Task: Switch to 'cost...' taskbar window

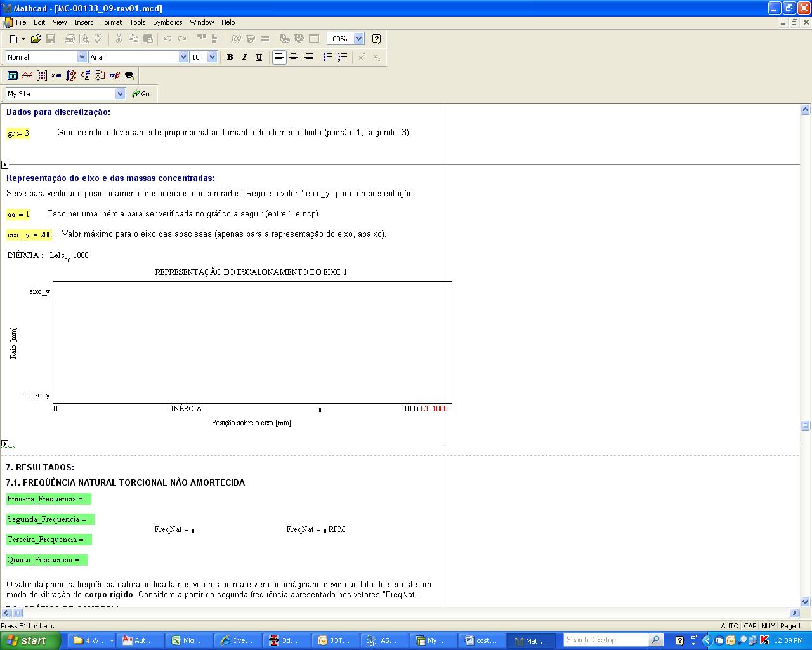Action: point(482,640)
